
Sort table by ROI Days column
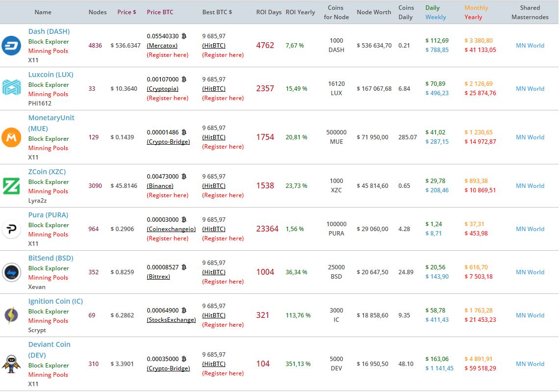pos(269,12)
